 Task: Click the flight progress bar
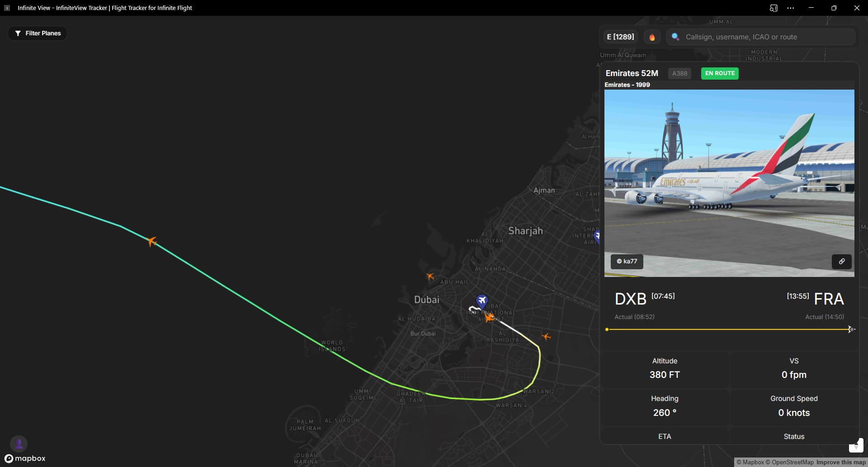pyautogui.click(x=729, y=329)
